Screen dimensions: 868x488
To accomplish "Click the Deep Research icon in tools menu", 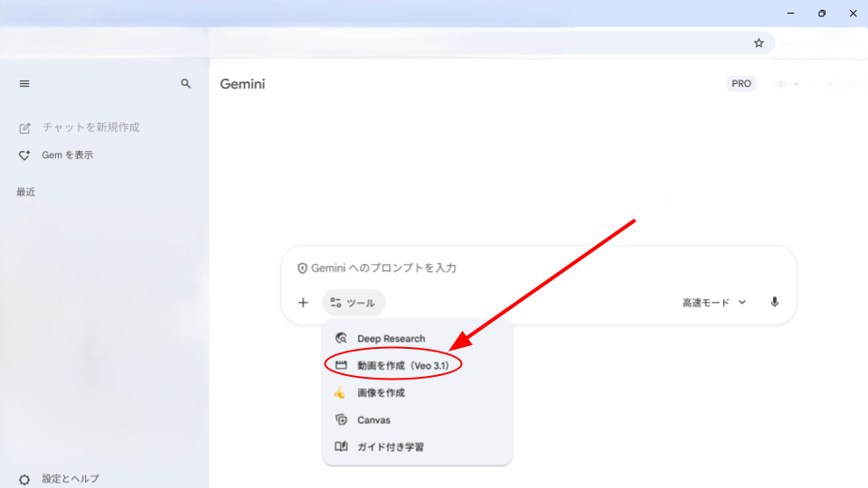I will tap(341, 338).
